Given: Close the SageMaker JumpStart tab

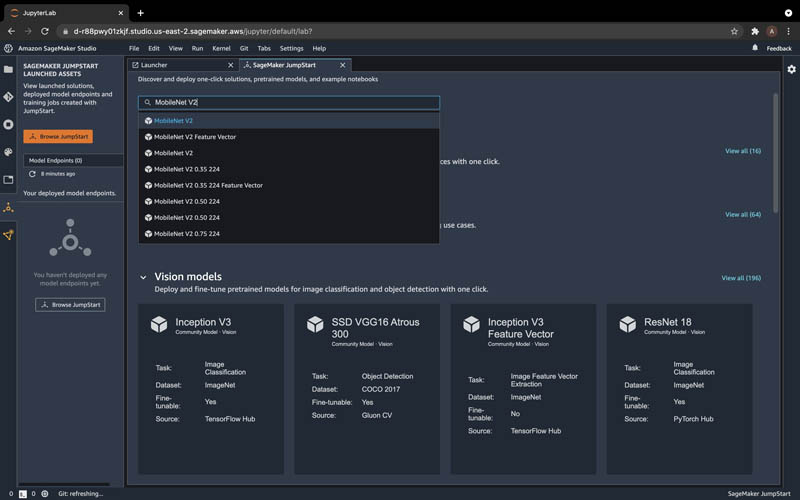Looking at the screenshot, I should (343, 65).
